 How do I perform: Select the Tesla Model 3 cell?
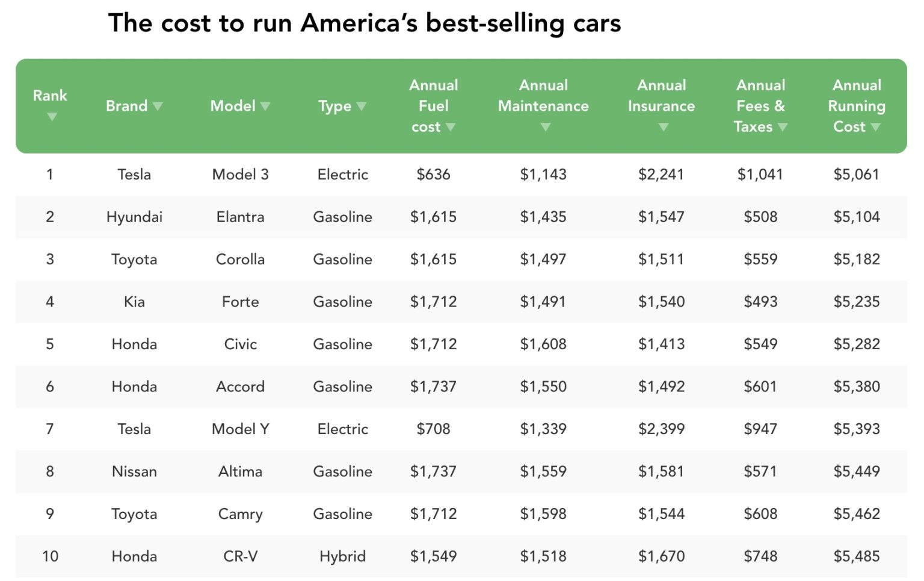[240, 175]
